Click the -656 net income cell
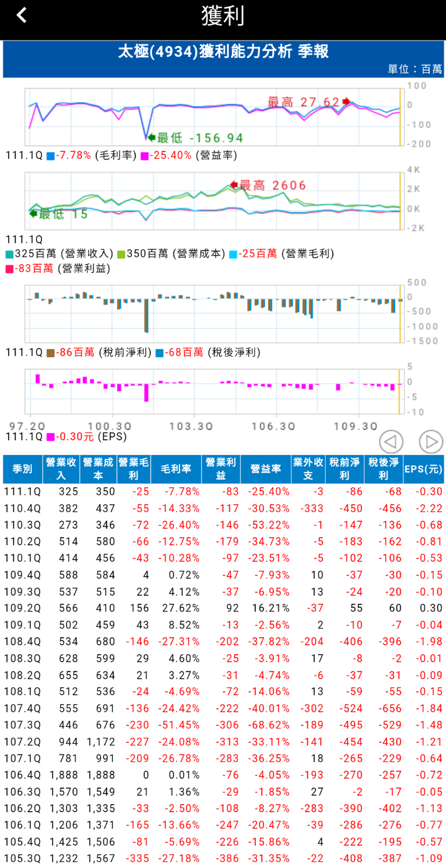This screenshot has height=868, width=446. [x=390, y=709]
